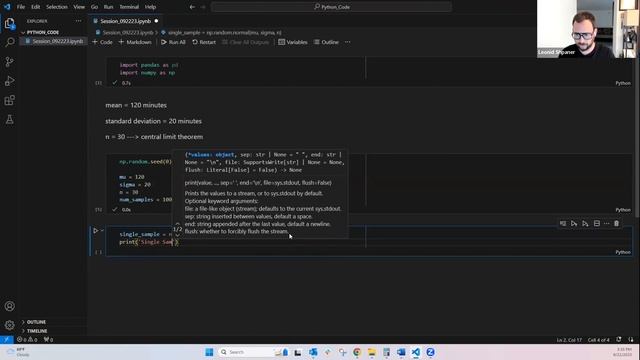Open the Extensions view
Image resolution: width=640 pixels, height=360 pixels.
click(x=9, y=100)
